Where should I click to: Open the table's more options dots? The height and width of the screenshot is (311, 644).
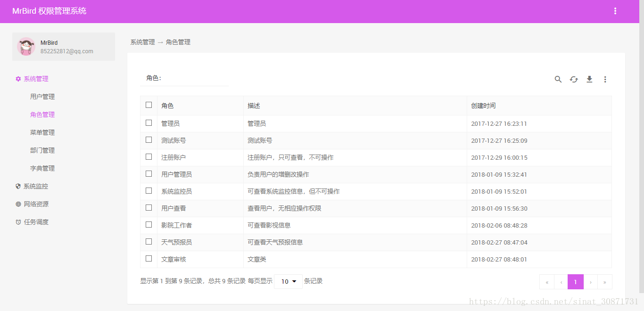pyautogui.click(x=605, y=79)
